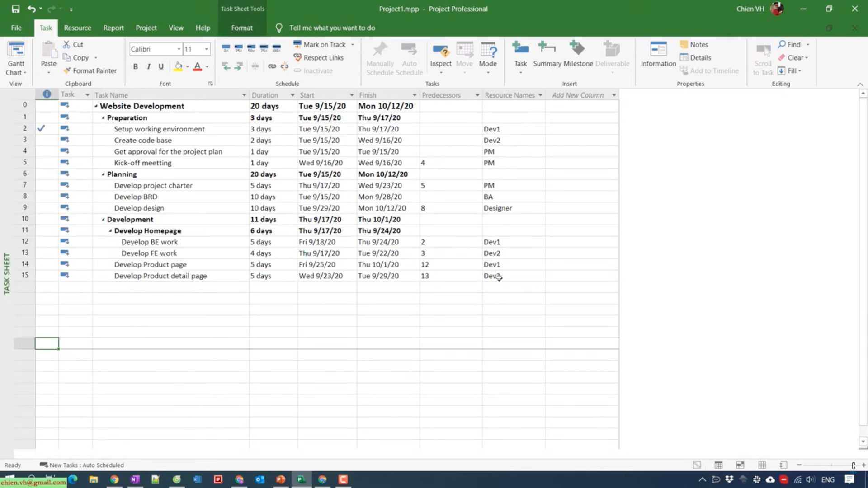Open the task Information dialog

point(658,54)
